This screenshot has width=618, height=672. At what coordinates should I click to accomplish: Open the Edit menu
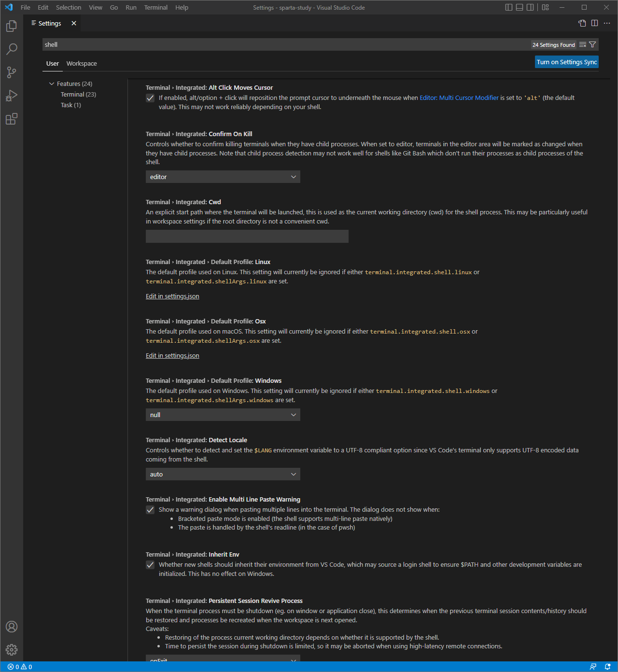pyautogui.click(x=43, y=7)
